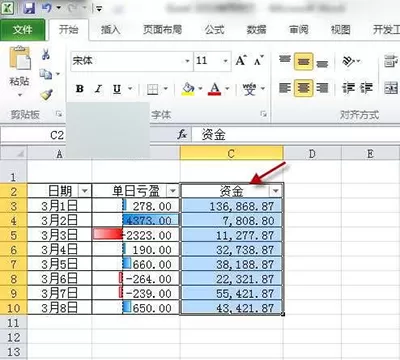Toggle Underline formatting
The height and width of the screenshot is (360, 400).
(117, 89)
